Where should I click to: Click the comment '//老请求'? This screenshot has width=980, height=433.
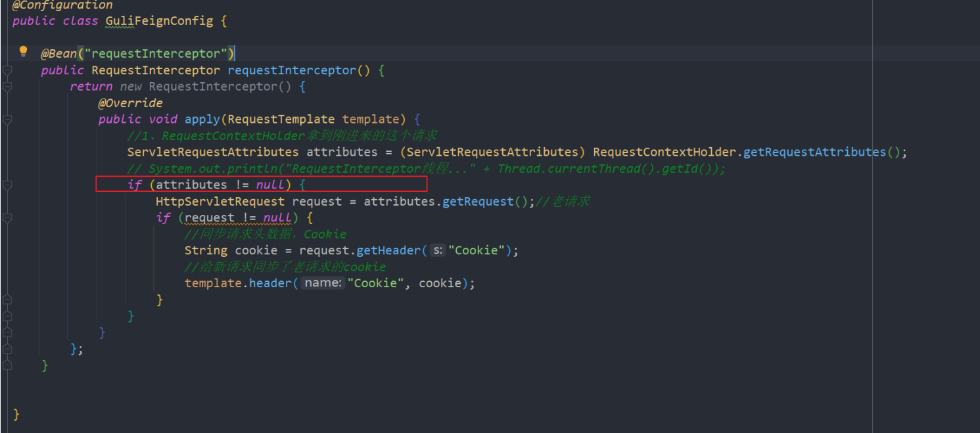click(563, 202)
